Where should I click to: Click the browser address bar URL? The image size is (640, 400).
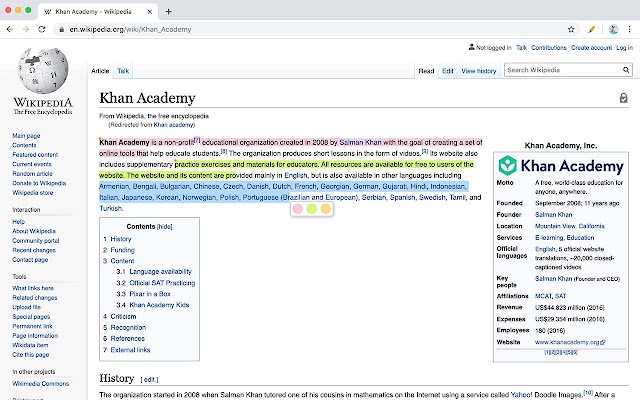coord(130,29)
